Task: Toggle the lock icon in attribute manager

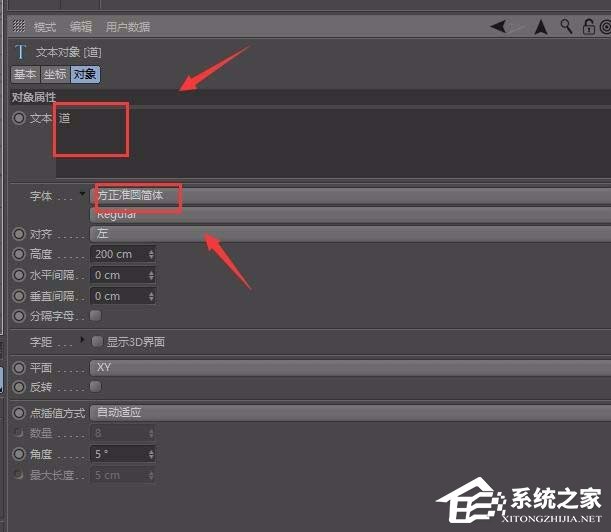Action: point(588,27)
